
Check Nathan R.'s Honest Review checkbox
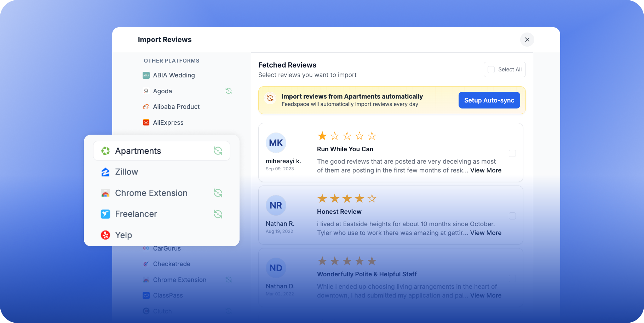click(x=512, y=216)
